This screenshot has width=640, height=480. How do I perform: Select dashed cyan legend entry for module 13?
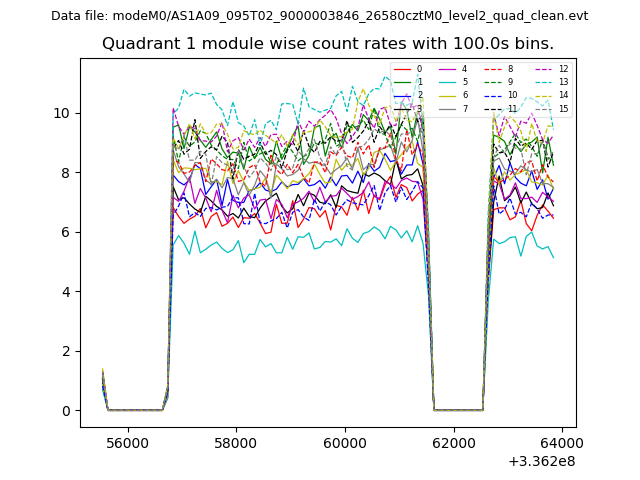[x=545, y=82]
